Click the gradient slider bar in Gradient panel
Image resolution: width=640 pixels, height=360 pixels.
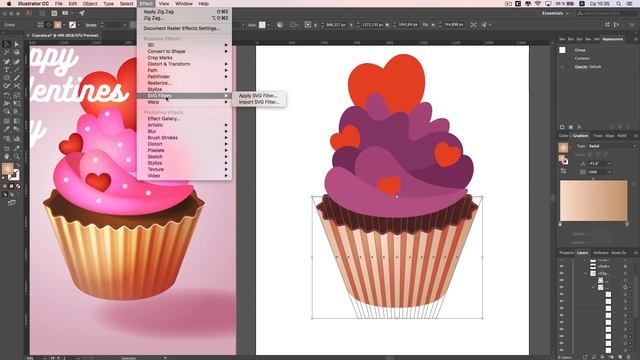click(x=593, y=201)
